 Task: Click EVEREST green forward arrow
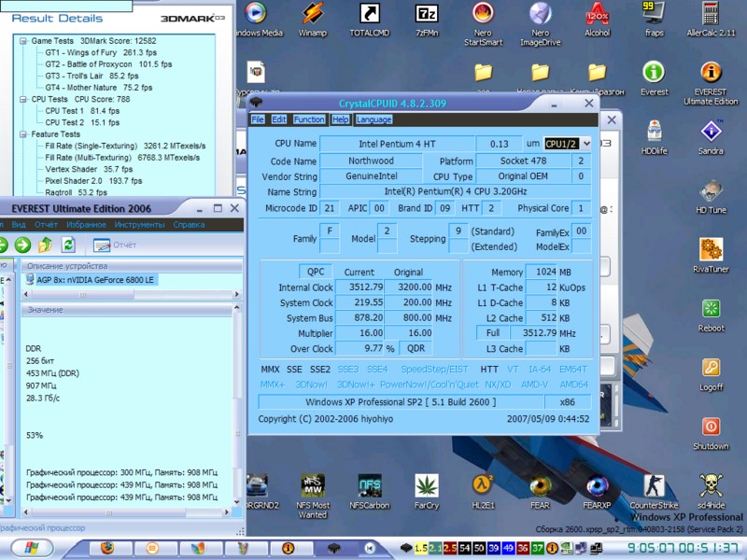tap(22, 245)
